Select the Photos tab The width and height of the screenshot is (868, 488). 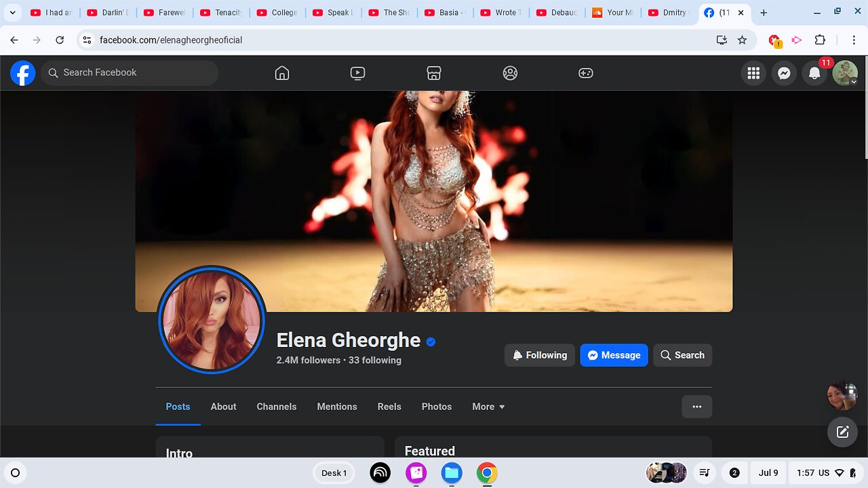click(x=437, y=407)
